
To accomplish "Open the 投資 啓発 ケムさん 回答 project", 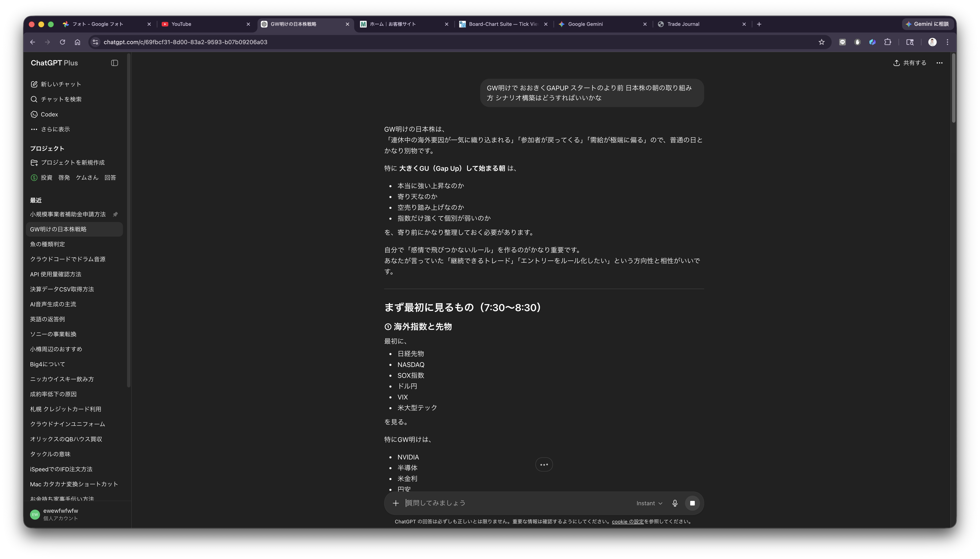I will tap(75, 177).
